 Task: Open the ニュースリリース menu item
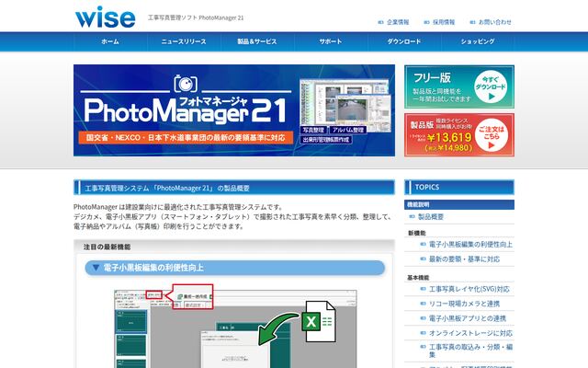point(184,41)
